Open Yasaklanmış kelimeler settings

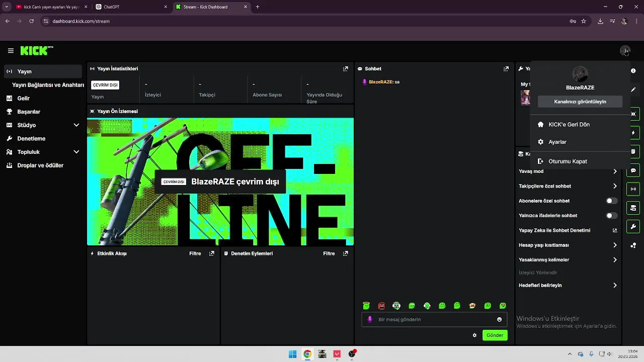568,260
